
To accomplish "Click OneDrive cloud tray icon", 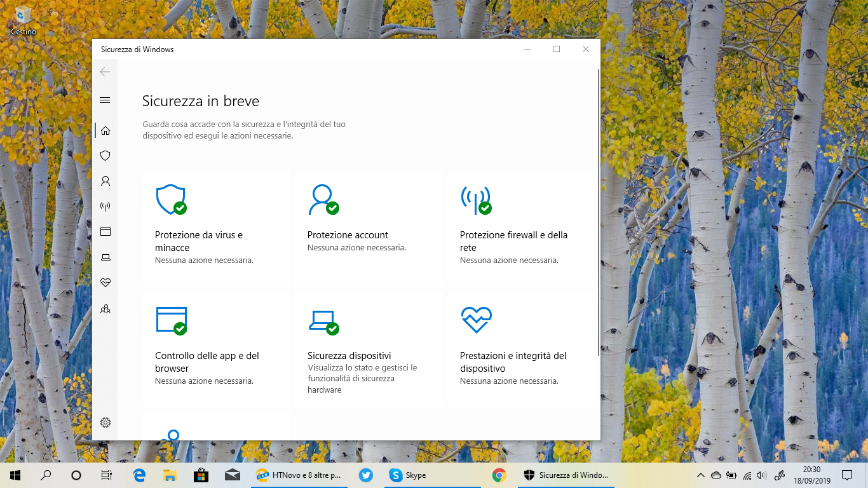I will click(x=716, y=475).
